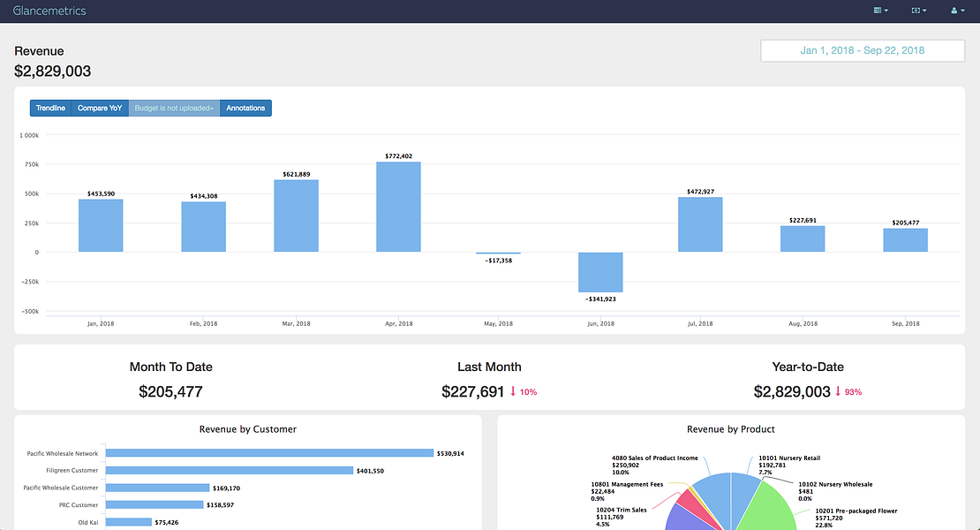Select the Apr 2018 revenue bar
Viewport: 980px width, 530px height.
point(399,207)
